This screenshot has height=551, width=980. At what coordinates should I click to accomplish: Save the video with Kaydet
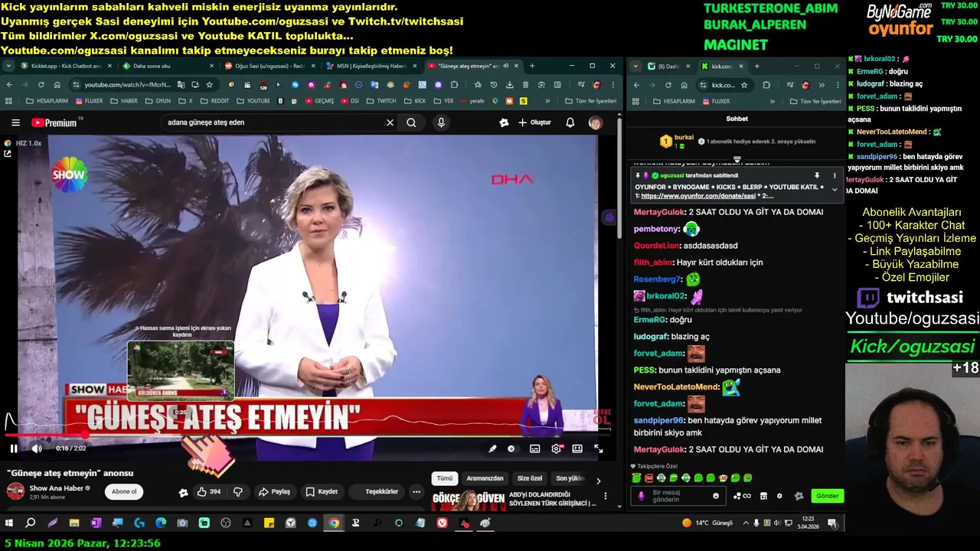pyautogui.click(x=322, y=491)
